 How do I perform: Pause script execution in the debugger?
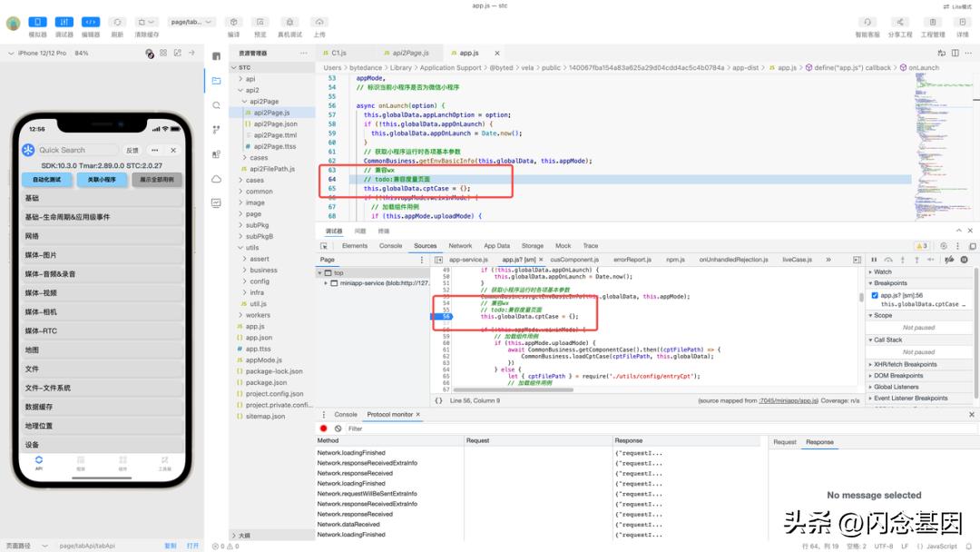point(873,260)
